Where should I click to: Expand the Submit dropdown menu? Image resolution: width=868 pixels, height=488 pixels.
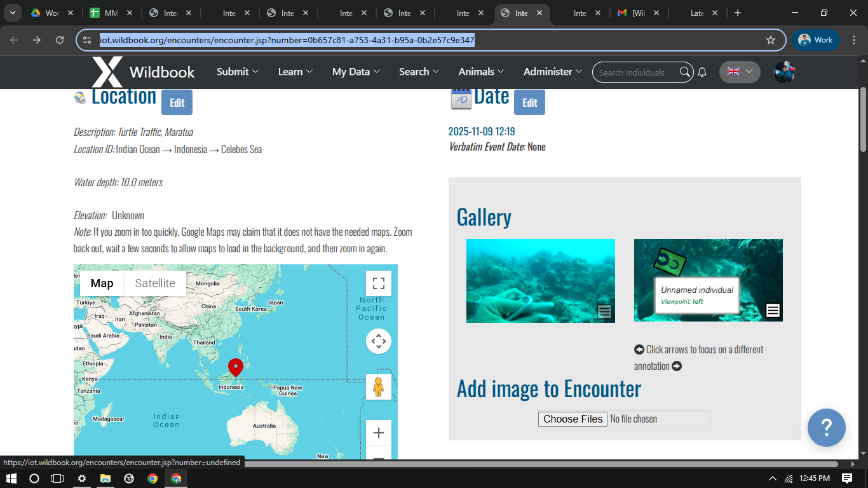pos(238,72)
